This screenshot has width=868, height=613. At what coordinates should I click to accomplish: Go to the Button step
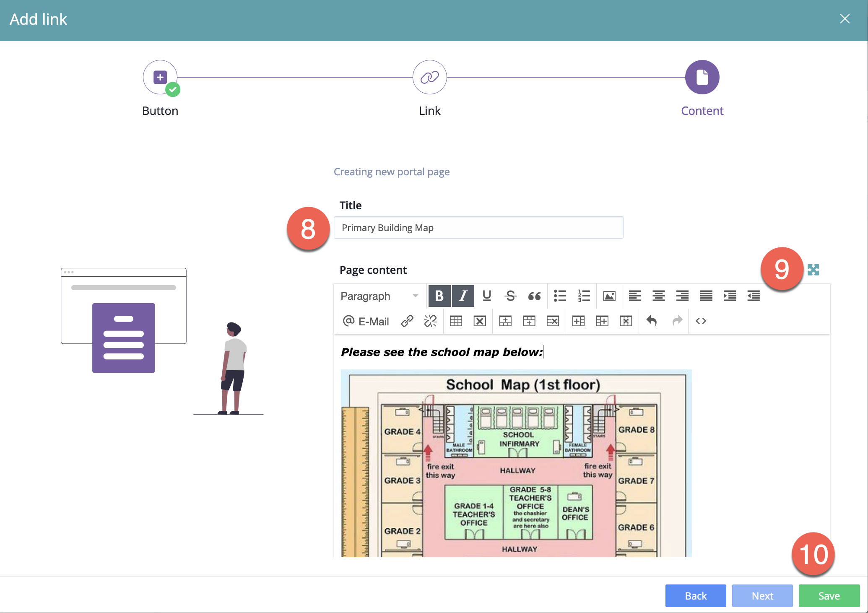160,77
